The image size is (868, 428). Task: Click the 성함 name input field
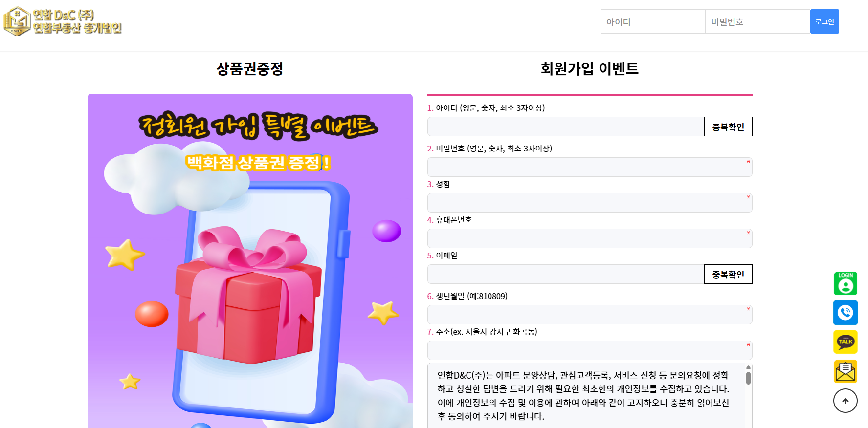pyautogui.click(x=590, y=203)
